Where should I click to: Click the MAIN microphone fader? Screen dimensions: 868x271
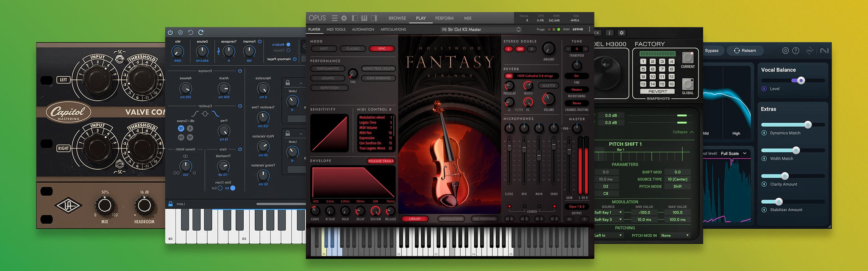tap(539, 155)
